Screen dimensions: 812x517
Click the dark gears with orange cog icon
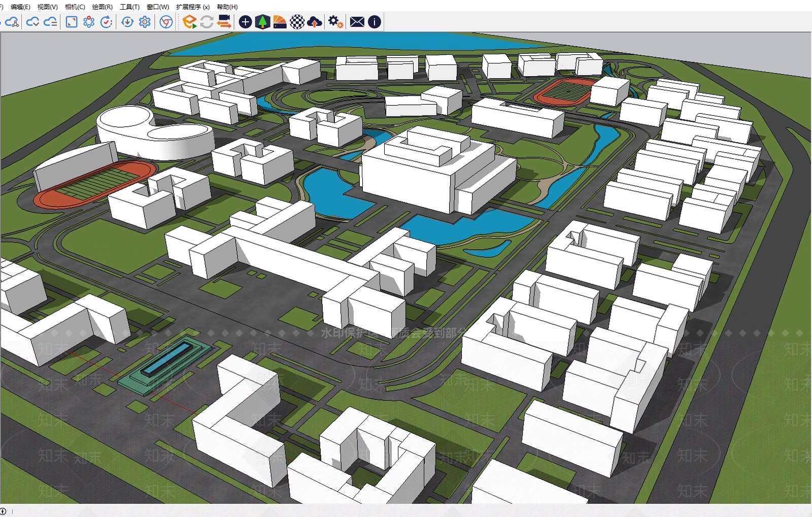click(x=335, y=22)
